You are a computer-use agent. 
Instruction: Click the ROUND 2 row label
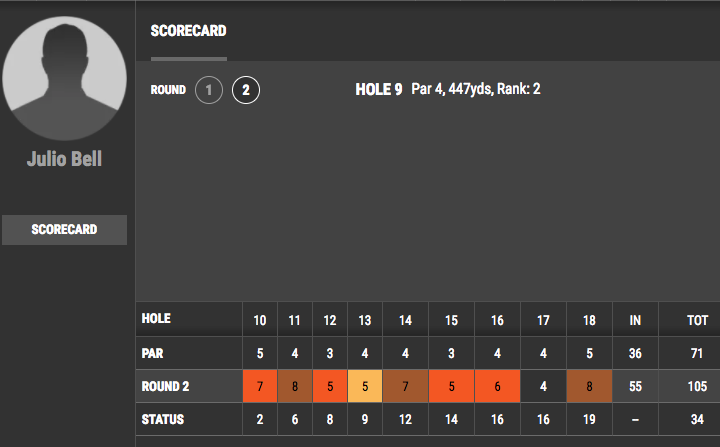coord(165,386)
